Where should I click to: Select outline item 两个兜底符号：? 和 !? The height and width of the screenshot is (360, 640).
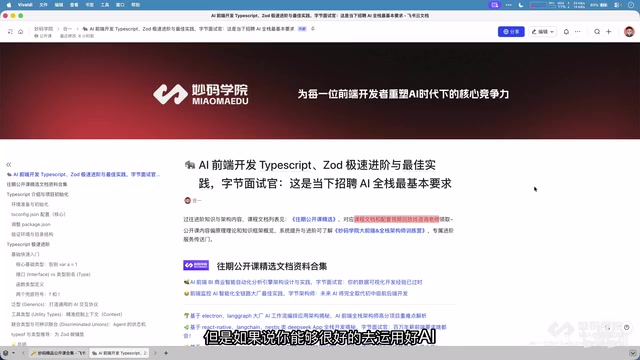(x=38, y=294)
